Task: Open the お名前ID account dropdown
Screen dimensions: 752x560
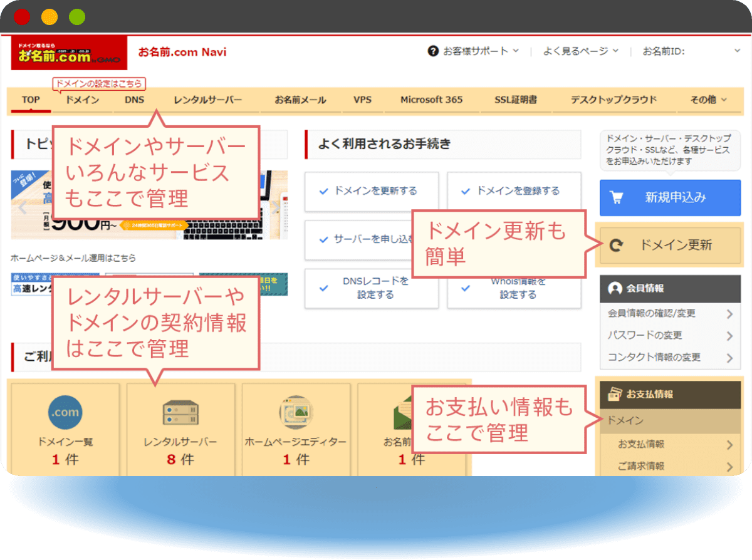Action: coord(692,51)
